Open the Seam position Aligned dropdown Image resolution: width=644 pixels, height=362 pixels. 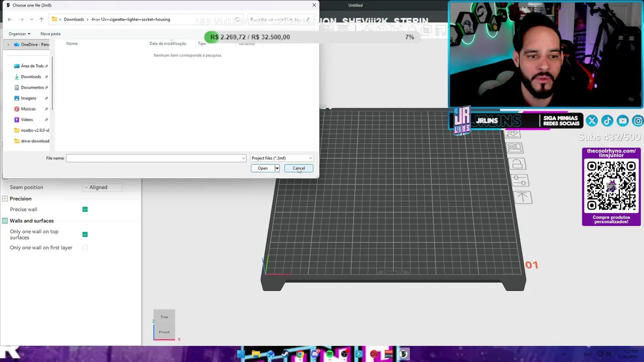point(102,187)
